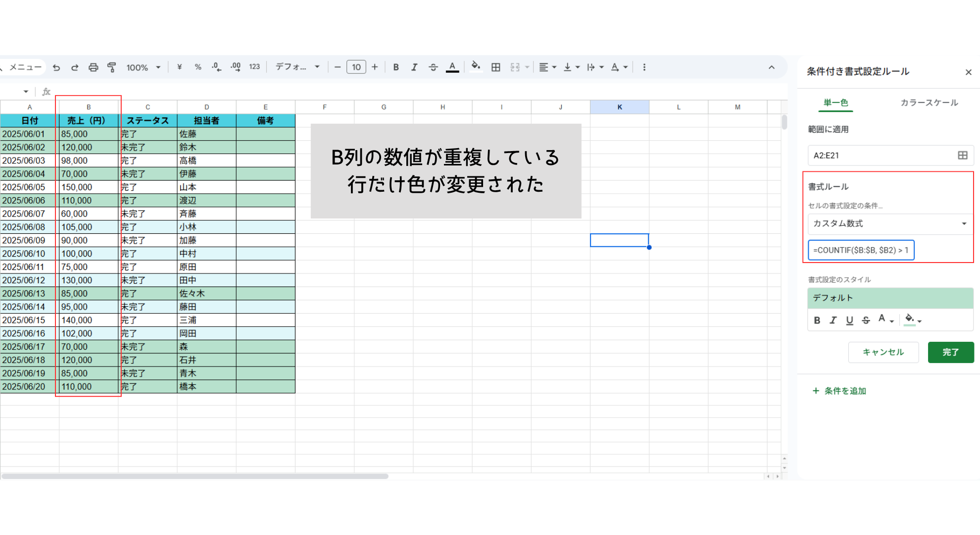Open the toolbar fill color picker
This screenshot has width=980, height=535.
(476, 67)
